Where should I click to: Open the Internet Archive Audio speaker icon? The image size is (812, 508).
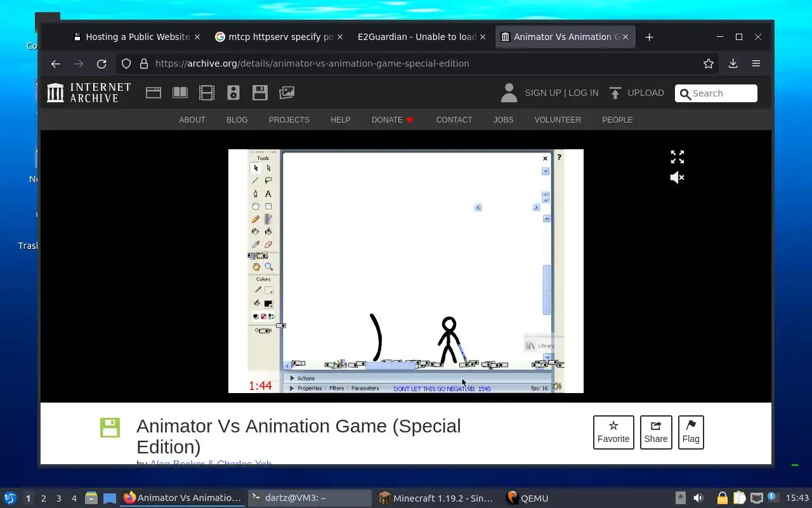[x=233, y=93]
